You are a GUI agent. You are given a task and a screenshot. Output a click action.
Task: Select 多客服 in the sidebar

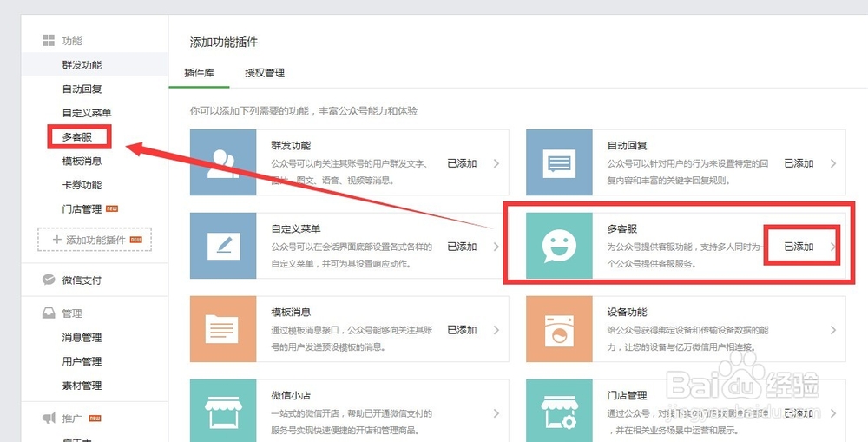click(77, 137)
